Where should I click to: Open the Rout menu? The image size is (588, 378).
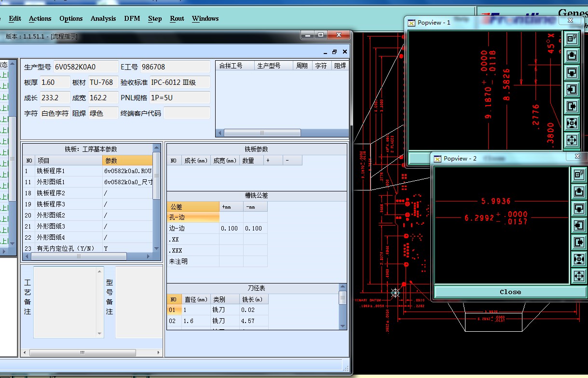click(177, 18)
